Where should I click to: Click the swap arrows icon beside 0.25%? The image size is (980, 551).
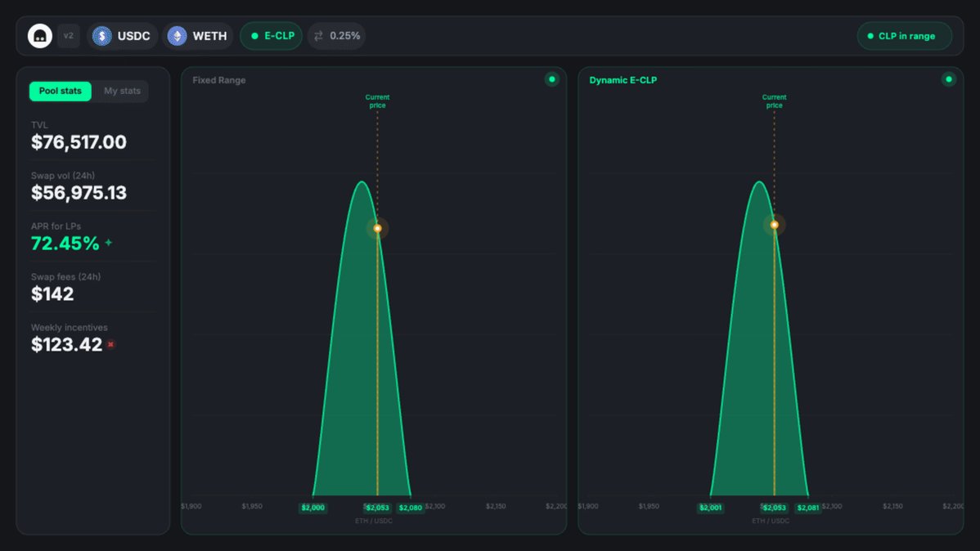click(319, 36)
